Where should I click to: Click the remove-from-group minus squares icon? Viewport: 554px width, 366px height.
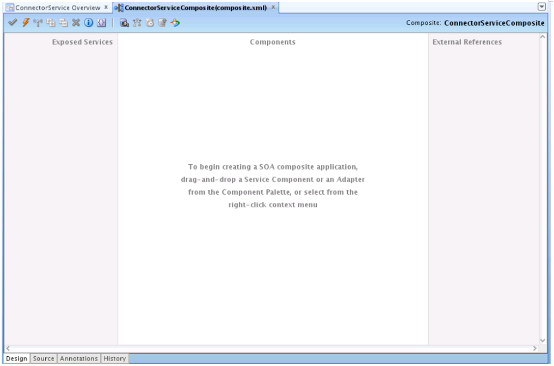(63, 23)
